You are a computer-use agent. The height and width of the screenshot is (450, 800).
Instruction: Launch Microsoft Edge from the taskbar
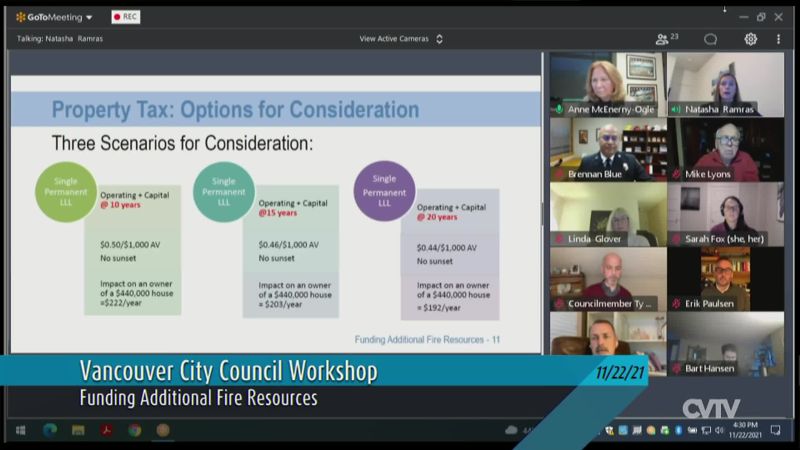tap(49, 430)
